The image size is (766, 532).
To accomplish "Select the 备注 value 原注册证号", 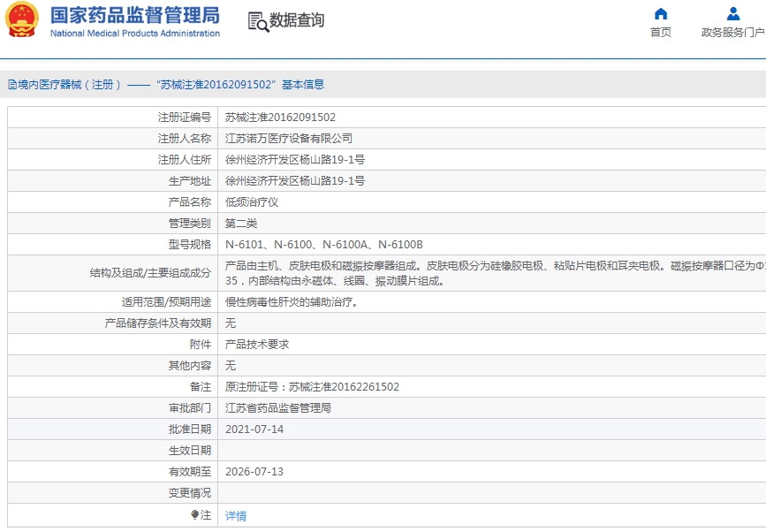I will pyautogui.click(x=312, y=387).
